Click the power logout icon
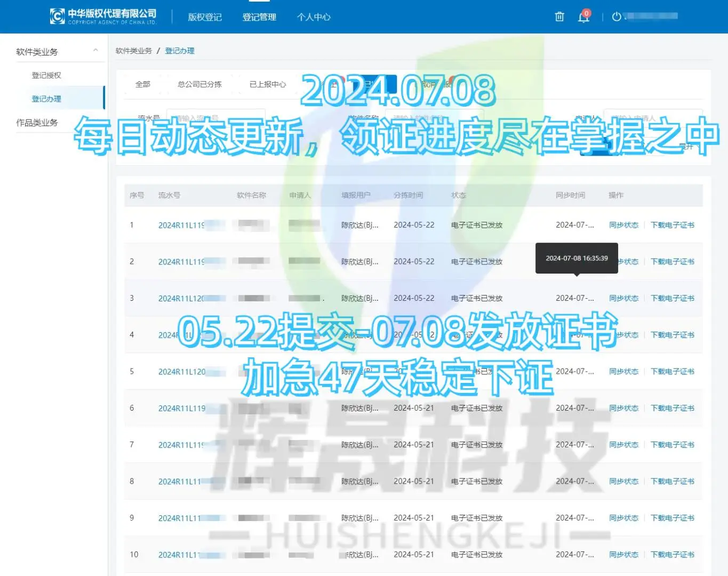The width and height of the screenshot is (728, 576). (618, 17)
